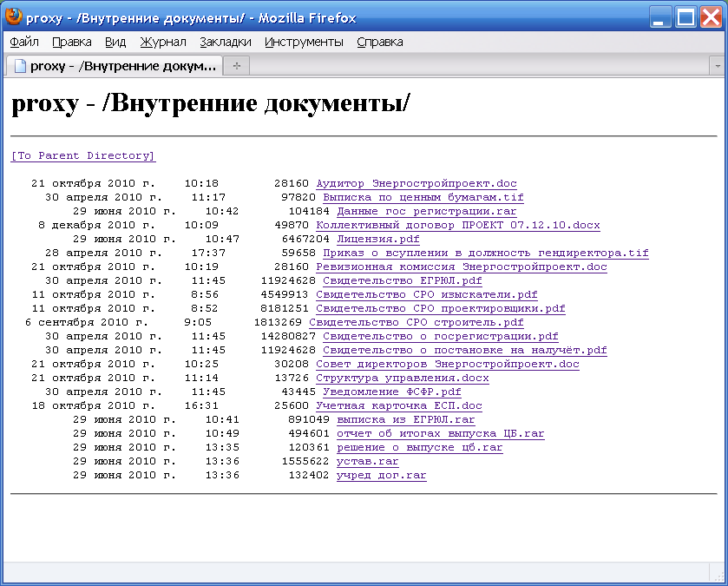Open Структура управления.docx

pos(403,379)
